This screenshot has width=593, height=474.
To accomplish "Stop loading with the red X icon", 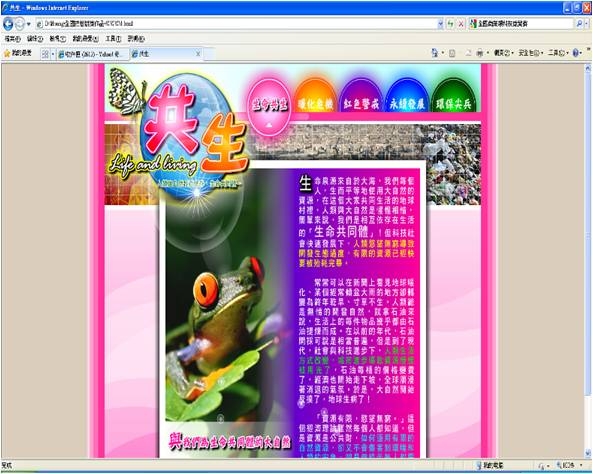I will point(461,24).
